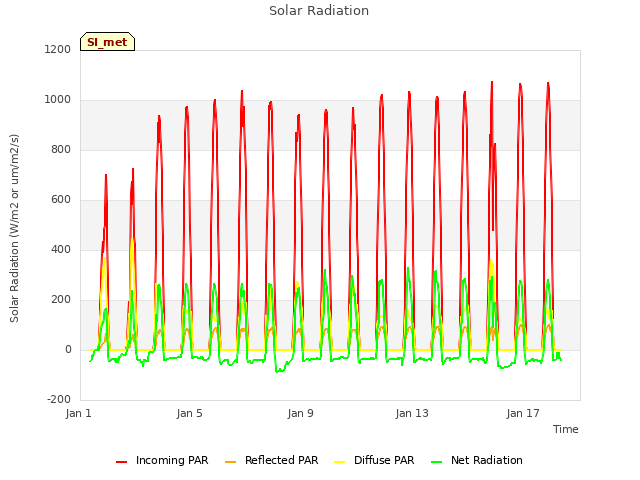Click the Jan 1 x-axis tick label
This screenshot has height=480, width=640.
click(x=78, y=413)
